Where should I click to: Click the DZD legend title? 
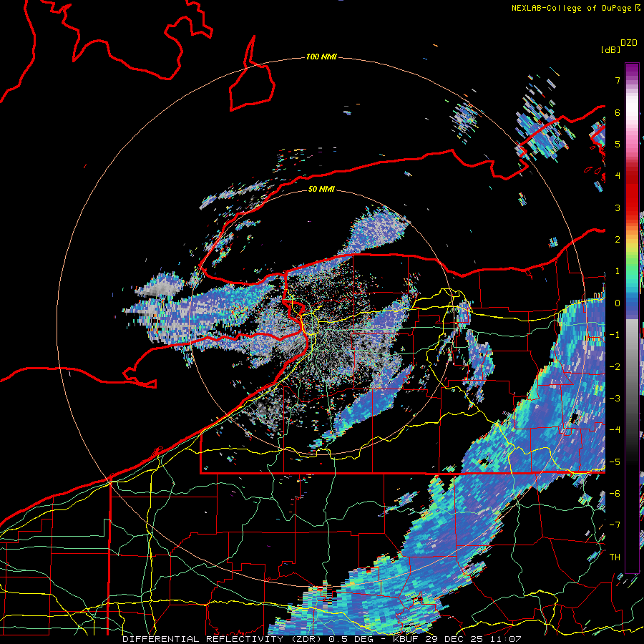(x=629, y=43)
